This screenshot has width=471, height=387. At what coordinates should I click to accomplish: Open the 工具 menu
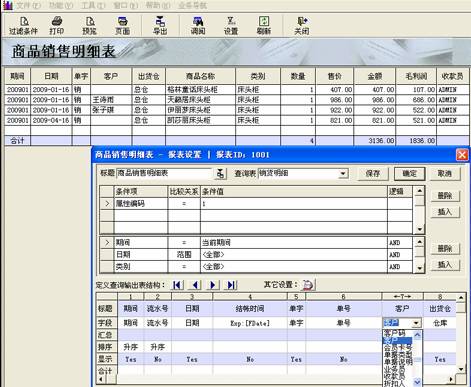(93, 5)
